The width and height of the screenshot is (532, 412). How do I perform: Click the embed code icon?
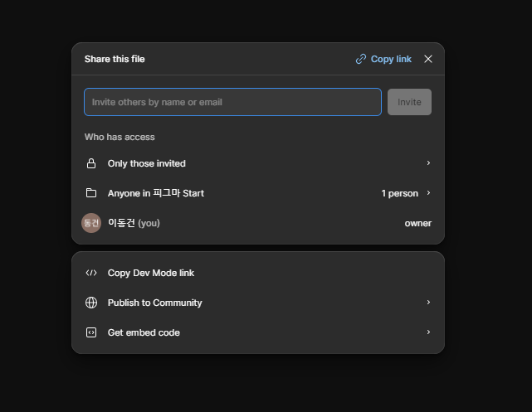tap(91, 332)
